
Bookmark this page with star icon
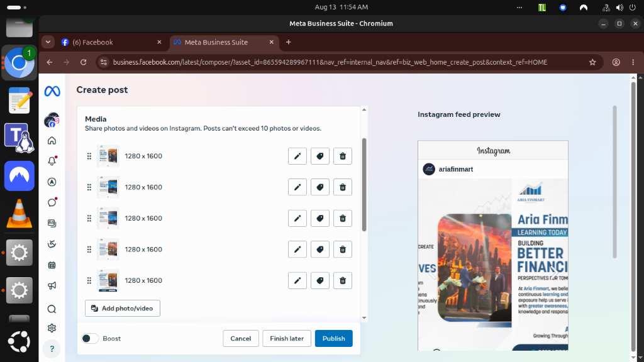point(592,62)
